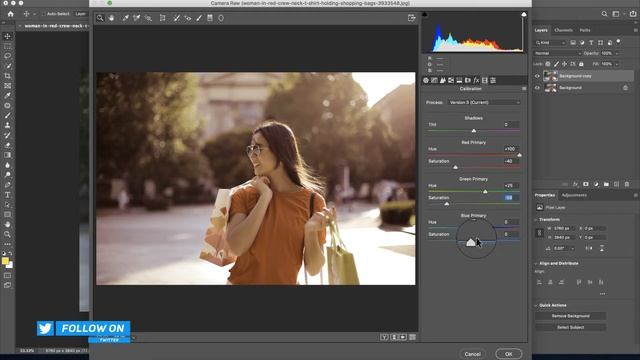Open the Effects fx panel icon
The image size is (640, 360).
476,80
